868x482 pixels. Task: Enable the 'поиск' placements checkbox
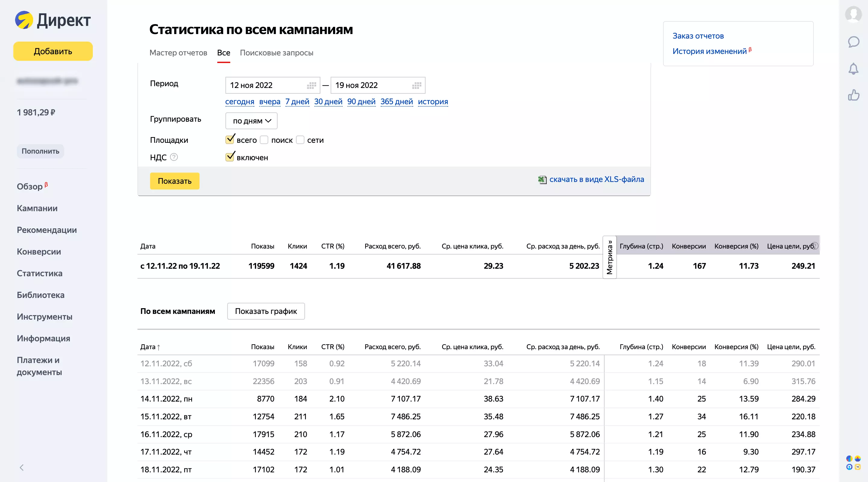[264, 140]
